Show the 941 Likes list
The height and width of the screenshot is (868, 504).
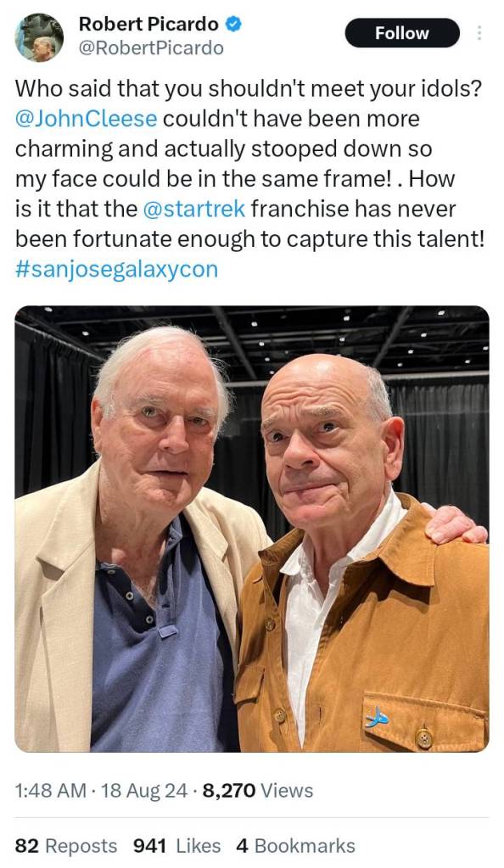click(176, 846)
